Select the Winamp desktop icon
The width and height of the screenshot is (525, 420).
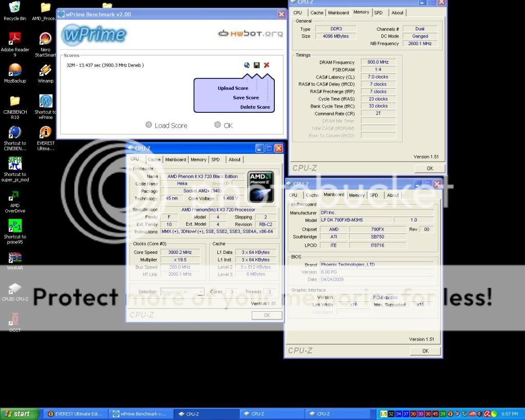point(46,73)
